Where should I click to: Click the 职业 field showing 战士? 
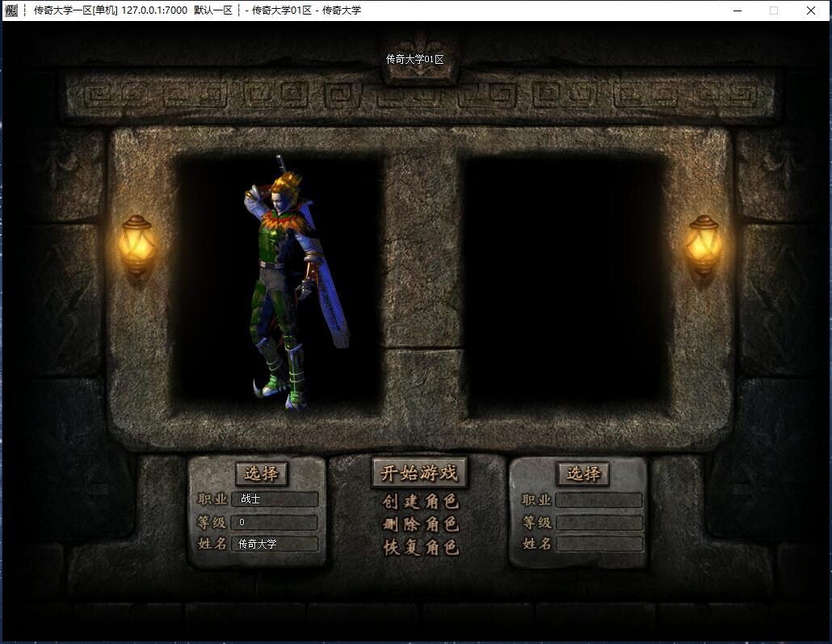pyautogui.click(x=275, y=499)
